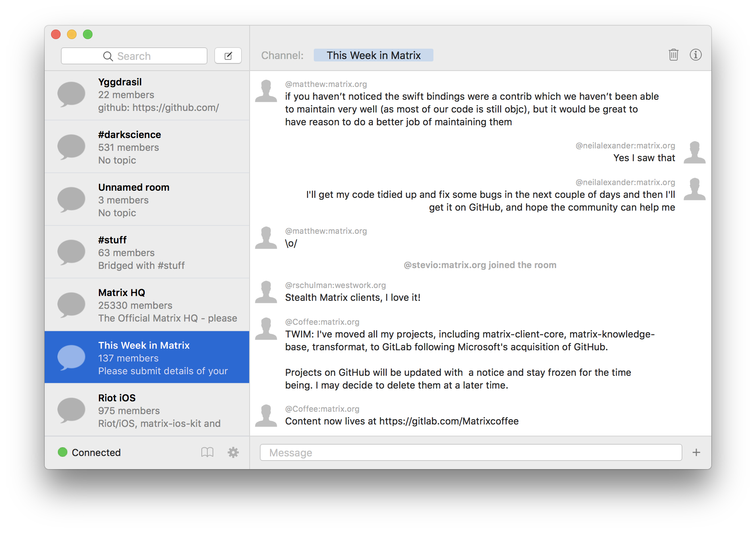Select the #stuff room in sidebar
Viewport: 756px width, 533px height.
(x=147, y=252)
